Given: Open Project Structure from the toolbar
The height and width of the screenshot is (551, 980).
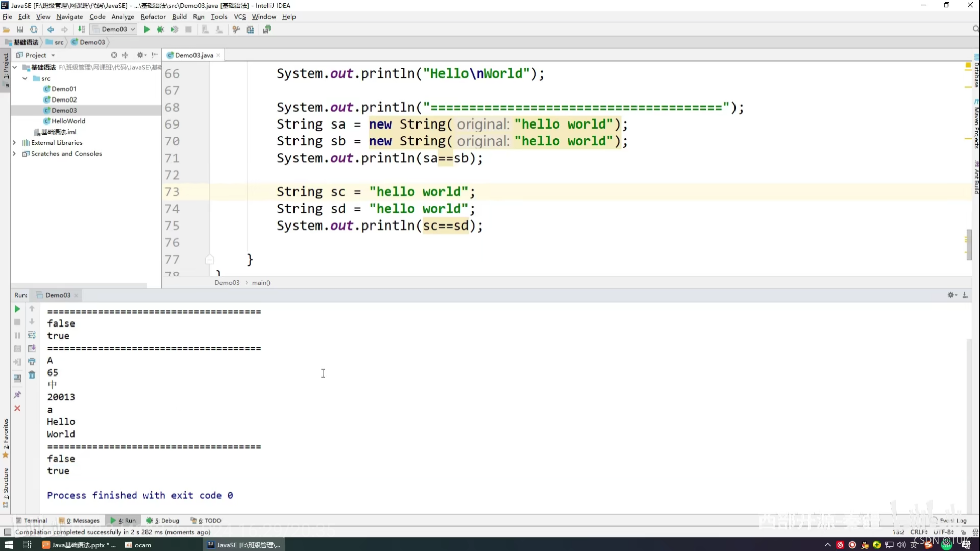Looking at the screenshot, I should click(250, 30).
